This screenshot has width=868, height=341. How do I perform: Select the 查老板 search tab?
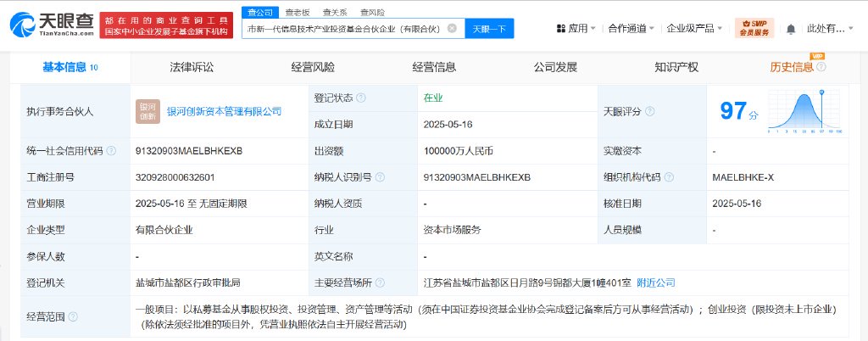298,12
